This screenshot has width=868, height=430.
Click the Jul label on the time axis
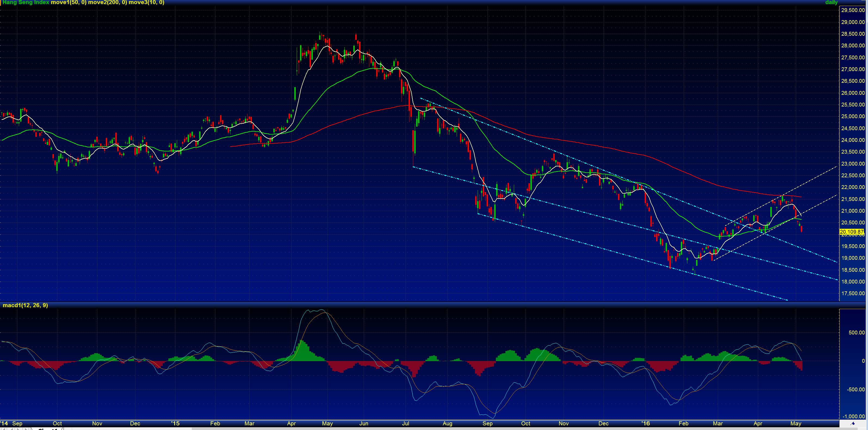[405, 423]
